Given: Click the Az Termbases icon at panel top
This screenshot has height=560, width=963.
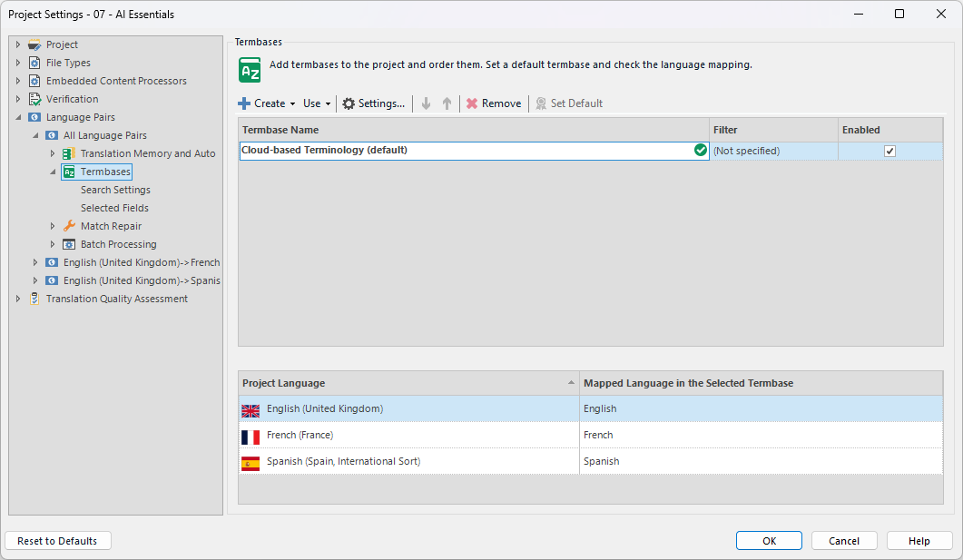Looking at the screenshot, I should [x=249, y=69].
